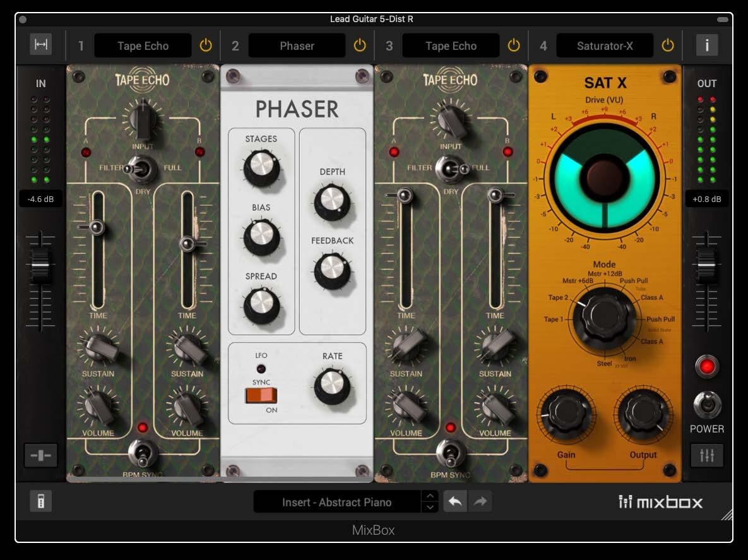
Task: Click slot 3 Tape Echo's channel A TIME slider
Action: pyautogui.click(x=405, y=195)
